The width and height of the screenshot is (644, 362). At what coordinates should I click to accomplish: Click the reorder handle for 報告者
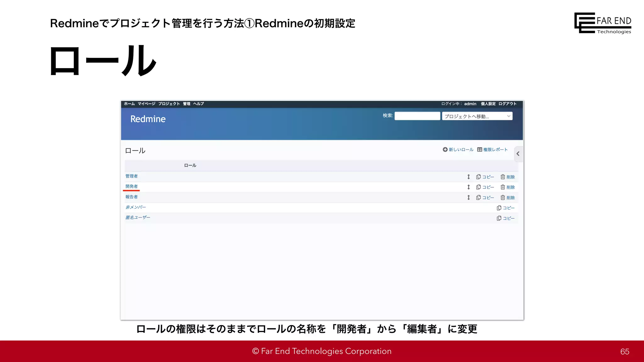pyautogui.click(x=469, y=198)
